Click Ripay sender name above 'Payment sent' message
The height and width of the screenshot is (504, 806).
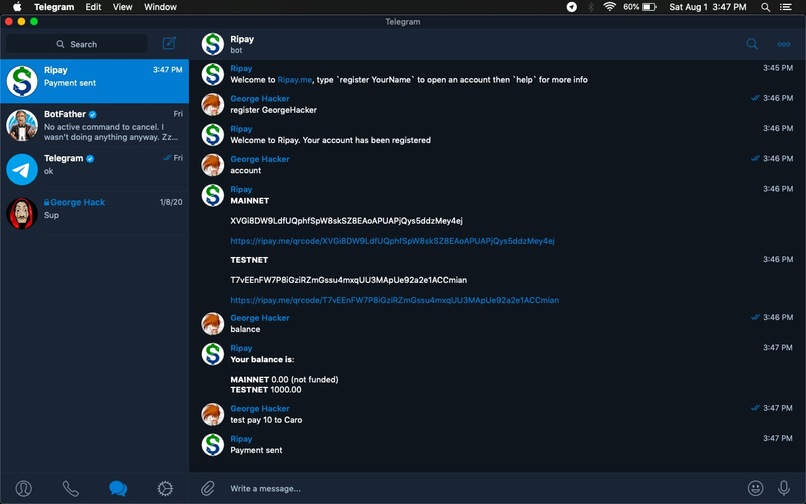[241, 439]
